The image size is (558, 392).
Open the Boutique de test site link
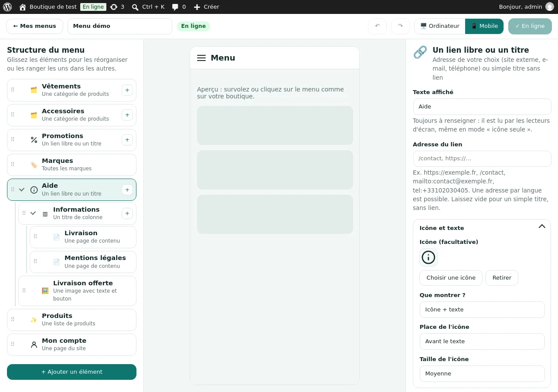click(48, 7)
